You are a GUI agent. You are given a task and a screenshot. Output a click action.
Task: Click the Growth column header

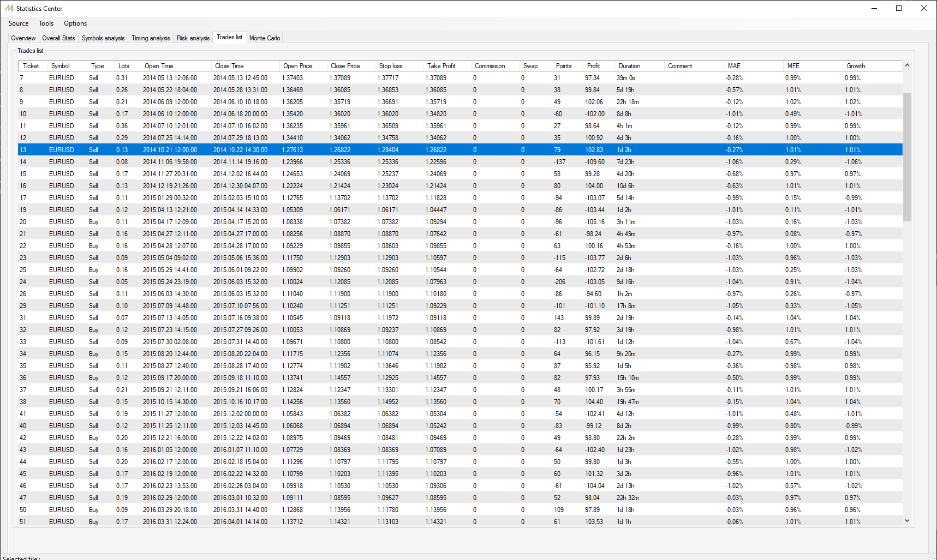coord(856,66)
